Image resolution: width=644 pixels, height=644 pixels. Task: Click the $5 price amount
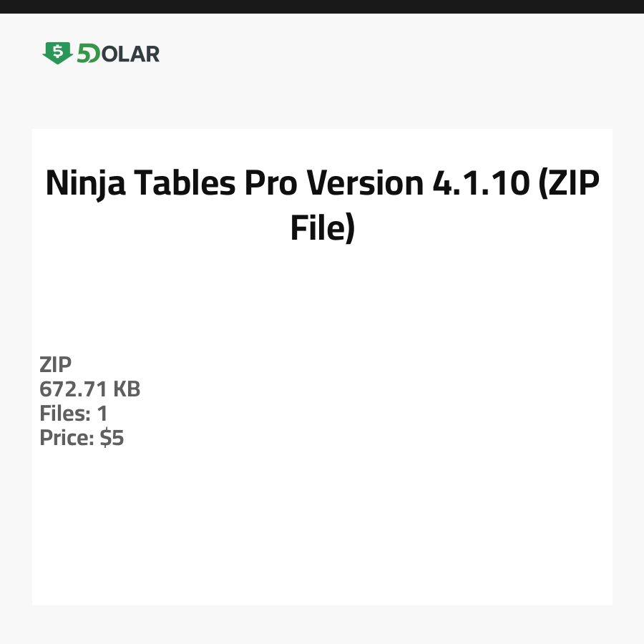[x=112, y=438]
